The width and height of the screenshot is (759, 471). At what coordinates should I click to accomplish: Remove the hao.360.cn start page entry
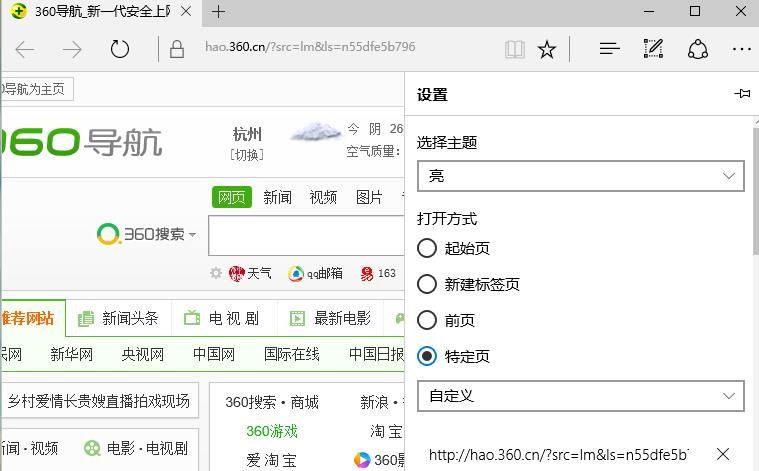723,454
